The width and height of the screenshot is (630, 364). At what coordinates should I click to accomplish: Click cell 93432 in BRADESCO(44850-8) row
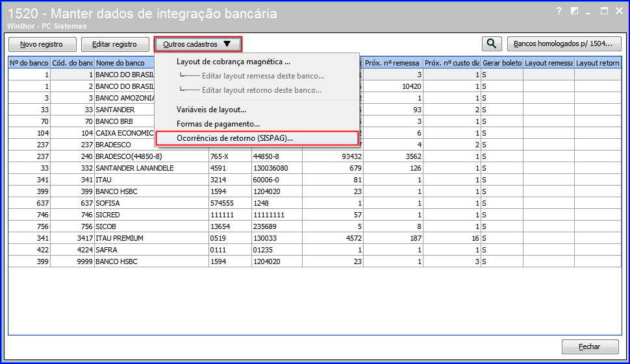click(x=333, y=156)
